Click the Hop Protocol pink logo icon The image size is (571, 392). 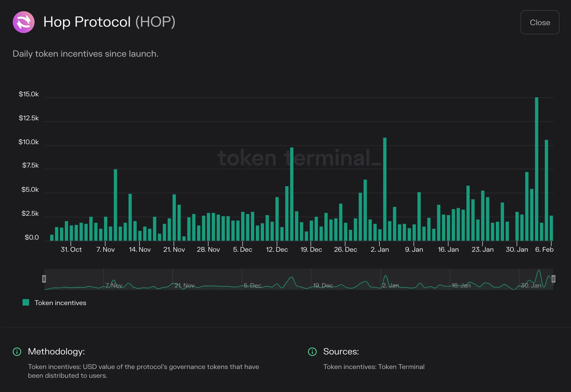pos(24,22)
